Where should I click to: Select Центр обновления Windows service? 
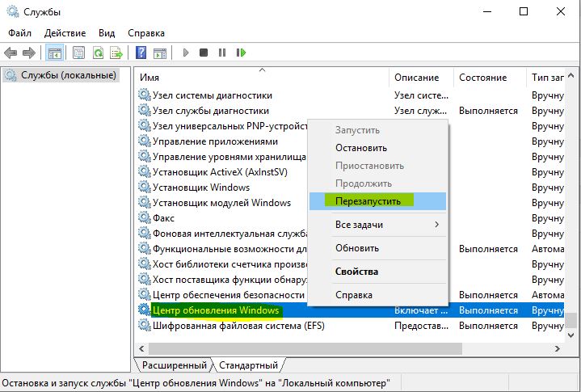coord(216,310)
